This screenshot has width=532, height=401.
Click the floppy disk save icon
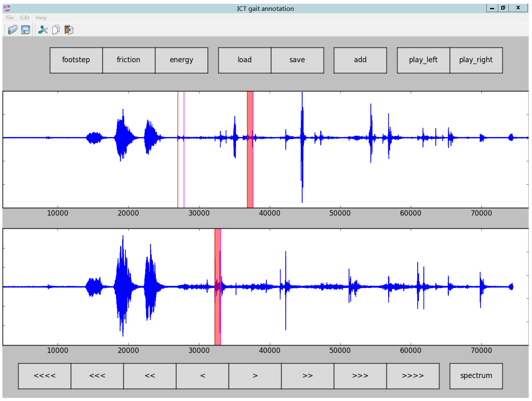point(26,30)
